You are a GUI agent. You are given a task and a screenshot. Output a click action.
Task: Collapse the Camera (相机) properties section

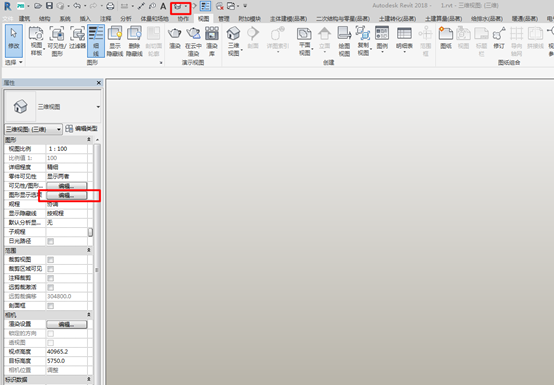pos(89,315)
